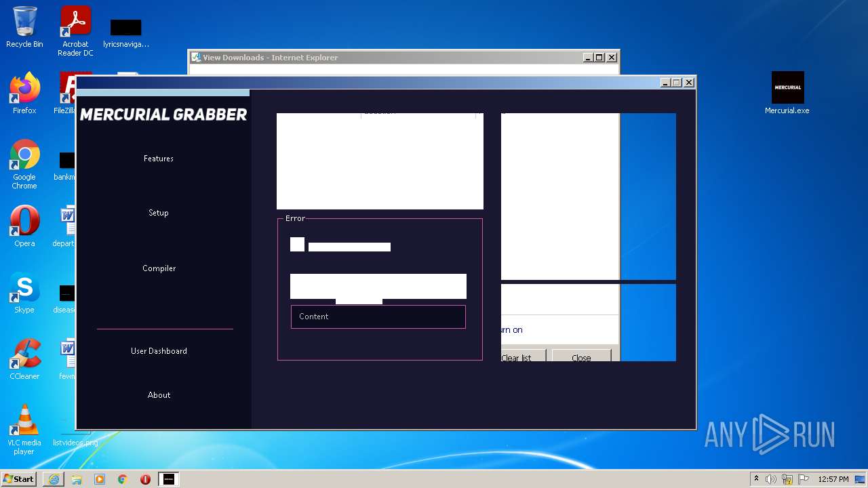
Task: Maximize the Mercurial Grabber window
Action: pyautogui.click(x=677, y=83)
